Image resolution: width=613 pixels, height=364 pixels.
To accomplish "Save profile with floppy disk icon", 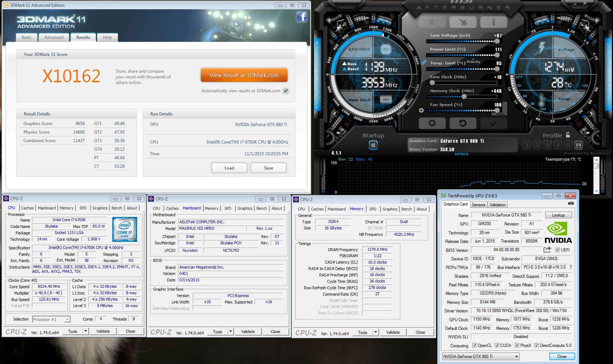I will pyautogui.click(x=579, y=145).
